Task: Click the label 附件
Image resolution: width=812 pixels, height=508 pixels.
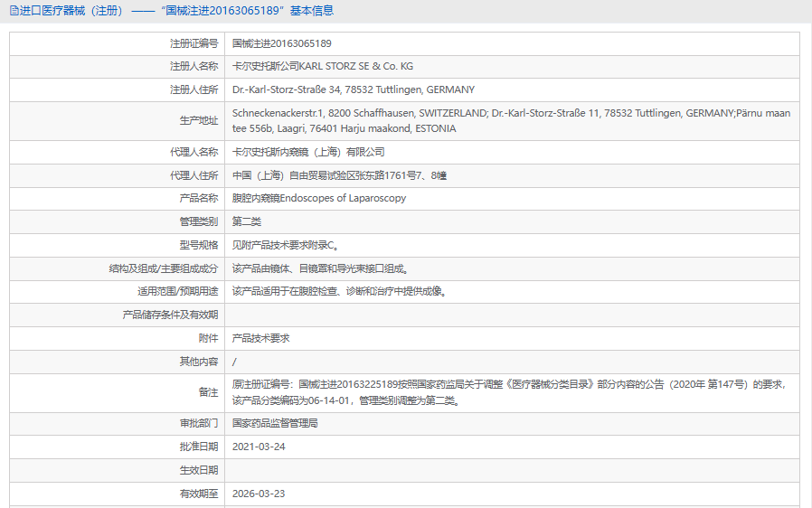Action: (208, 338)
